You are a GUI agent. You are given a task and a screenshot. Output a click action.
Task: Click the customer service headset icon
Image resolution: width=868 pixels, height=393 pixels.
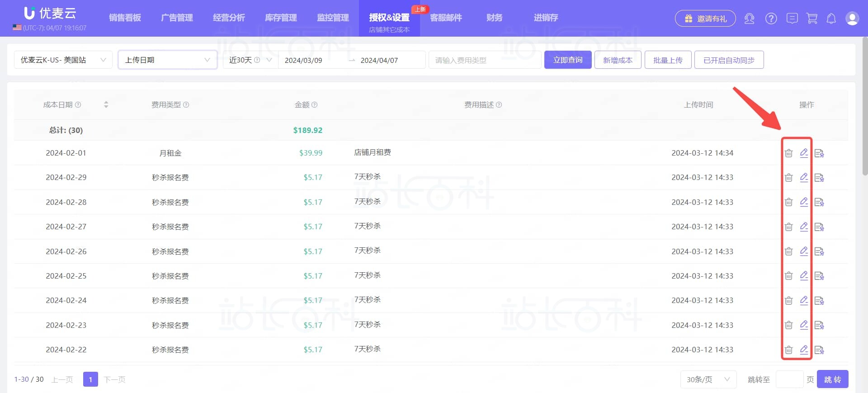point(749,19)
